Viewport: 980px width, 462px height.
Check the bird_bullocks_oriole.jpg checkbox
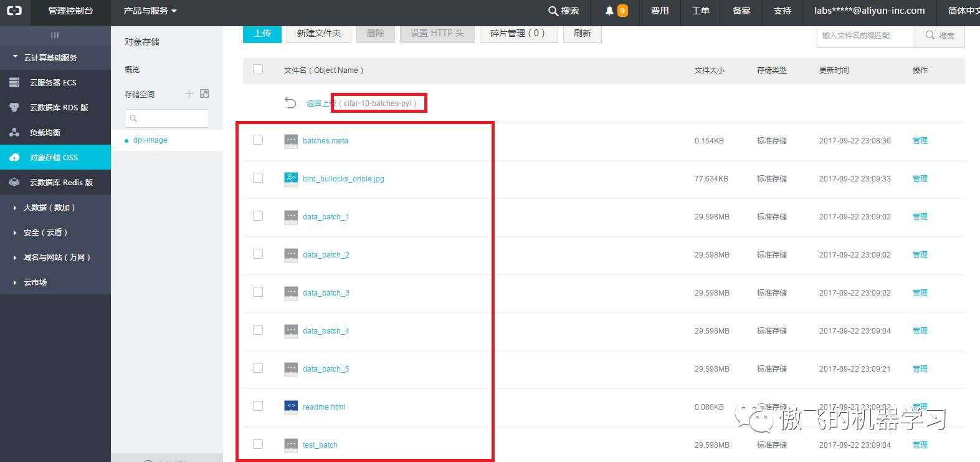(258, 178)
